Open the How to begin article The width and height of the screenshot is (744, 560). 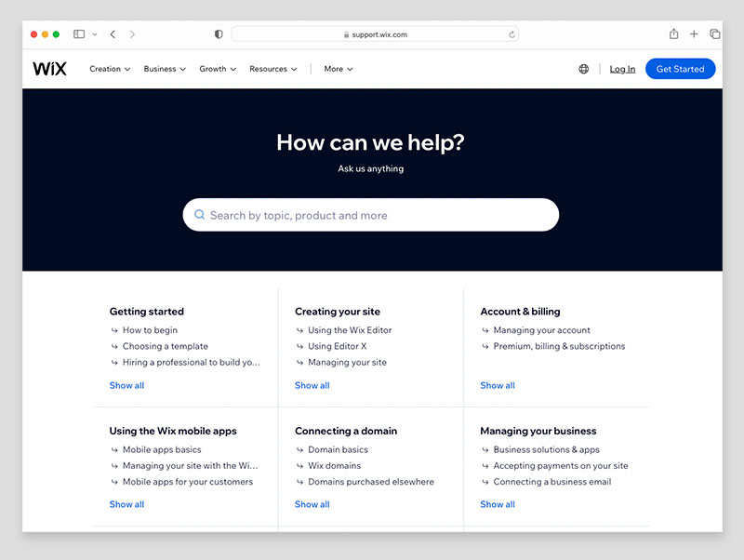pos(150,330)
